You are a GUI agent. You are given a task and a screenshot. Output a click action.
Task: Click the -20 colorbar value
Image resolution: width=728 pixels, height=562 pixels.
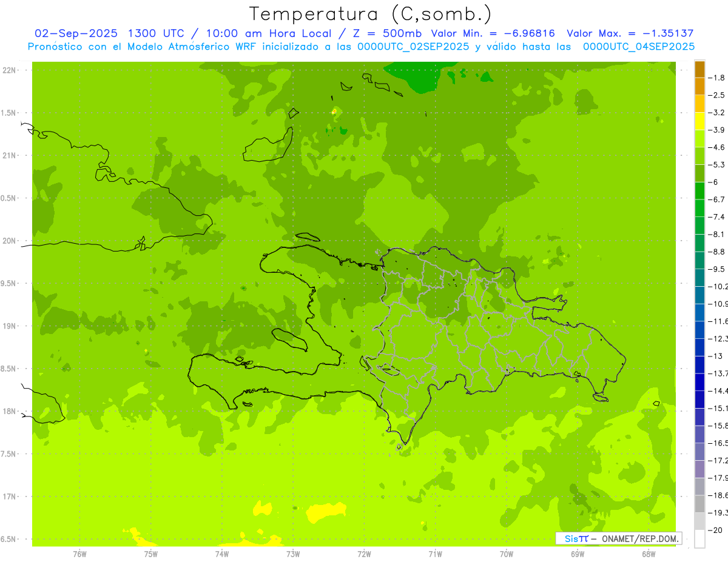coord(715,530)
